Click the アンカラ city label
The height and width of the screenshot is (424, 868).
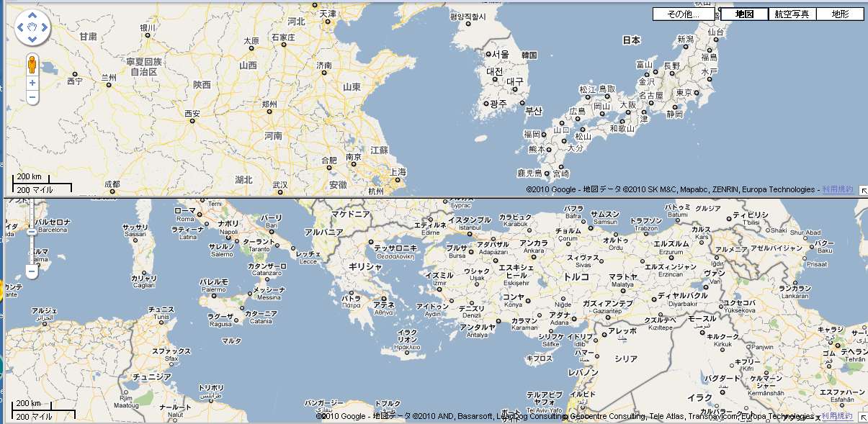point(534,243)
